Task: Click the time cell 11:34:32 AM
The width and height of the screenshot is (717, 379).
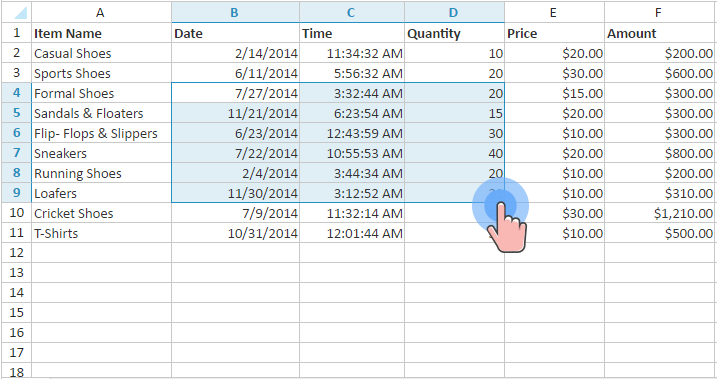Action: tap(352, 53)
